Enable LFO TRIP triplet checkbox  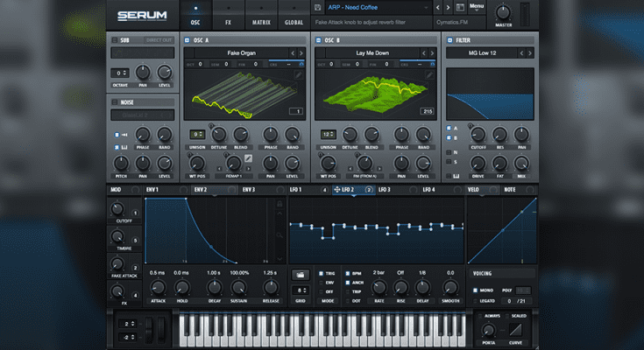click(x=348, y=291)
